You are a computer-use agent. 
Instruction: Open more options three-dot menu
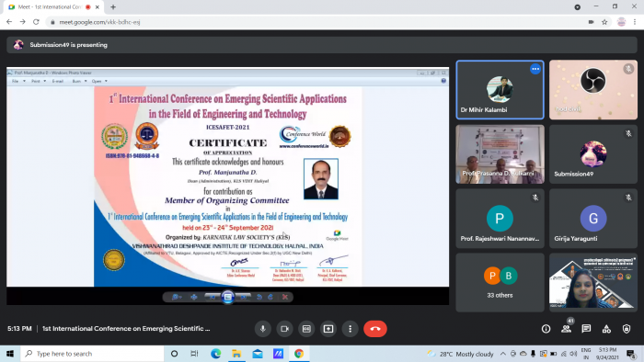(350, 329)
